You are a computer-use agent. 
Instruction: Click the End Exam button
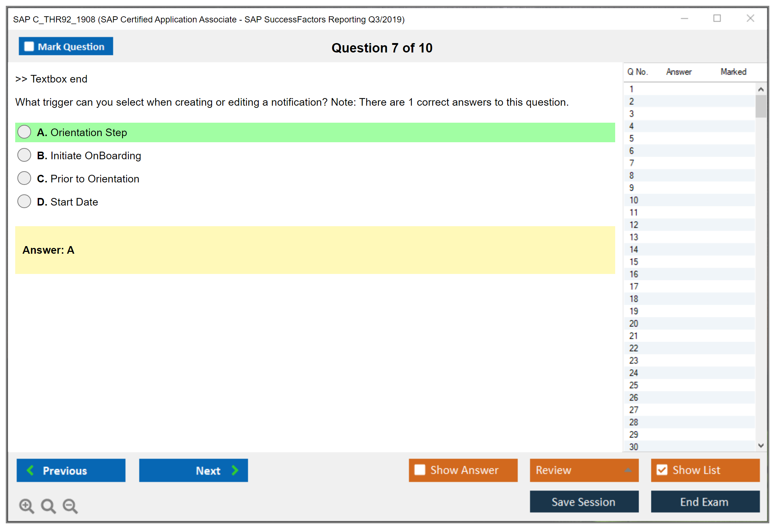(x=705, y=502)
